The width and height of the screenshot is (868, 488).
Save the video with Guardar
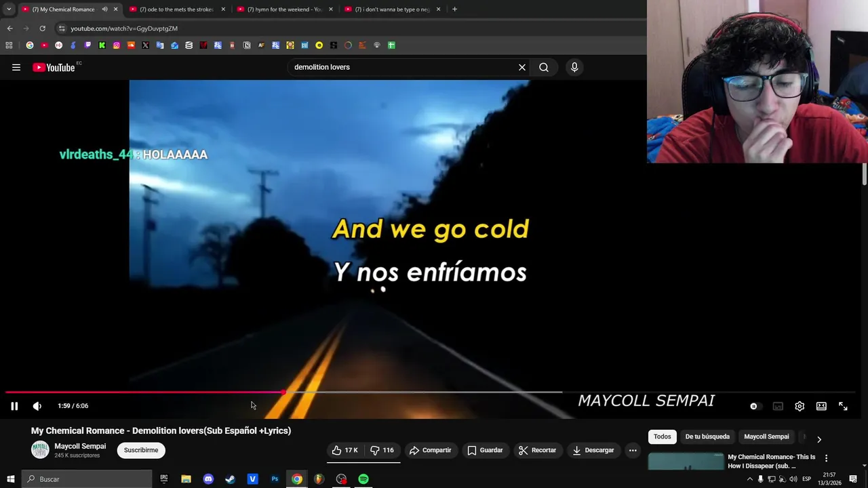click(485, 450)
